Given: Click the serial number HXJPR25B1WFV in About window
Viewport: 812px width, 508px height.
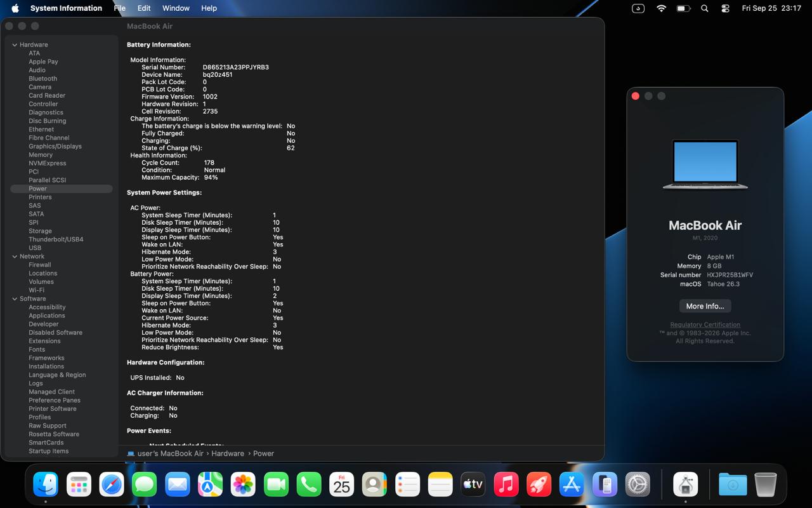Looking at the screenshot, I should [730, 275].
